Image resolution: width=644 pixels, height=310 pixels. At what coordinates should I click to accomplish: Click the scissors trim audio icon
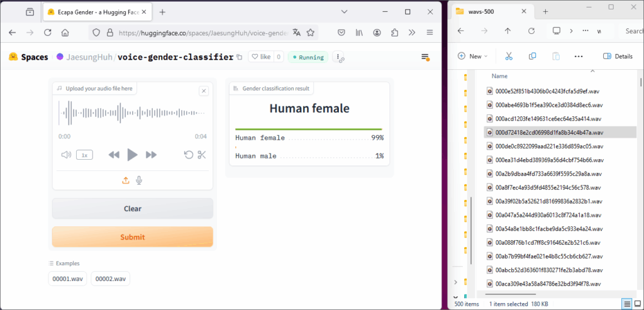(x=202, y=155)
